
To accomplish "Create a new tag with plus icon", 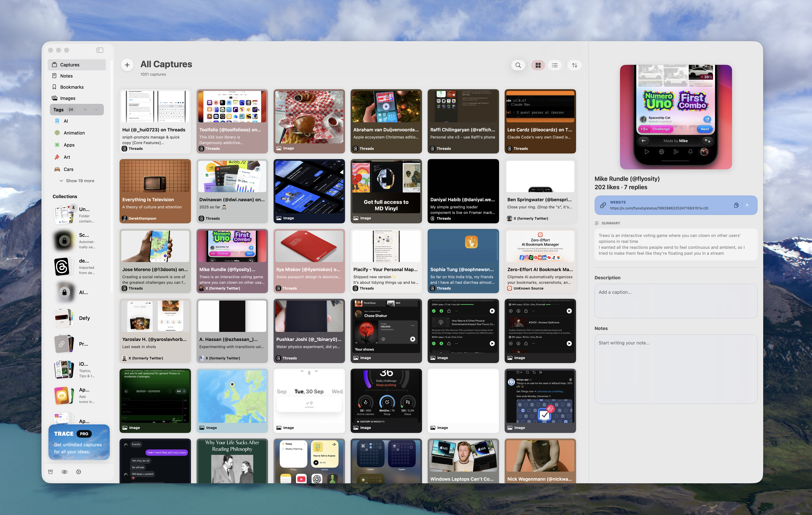I will click(86, 109).
